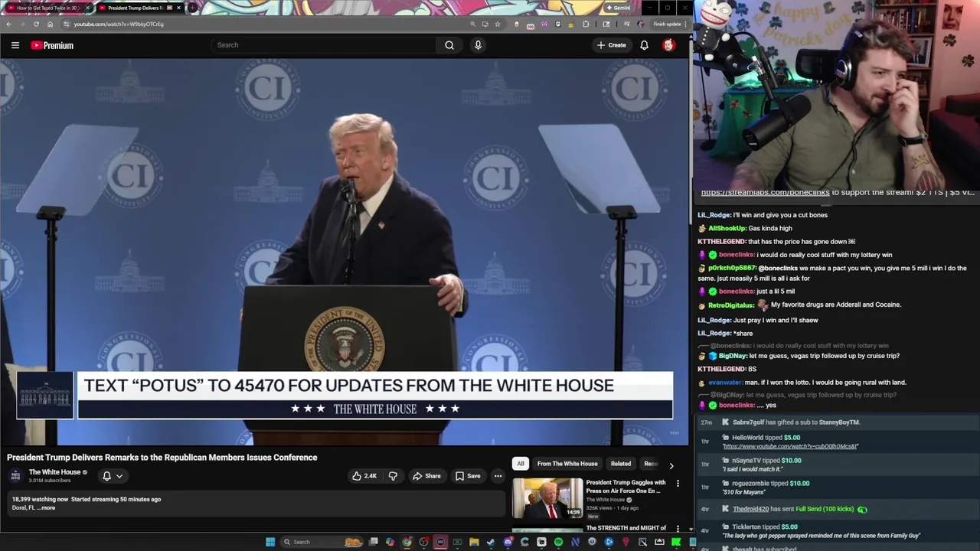Open the YouTube hamburger guide menu
980x551 pixels.
(15, 45)
